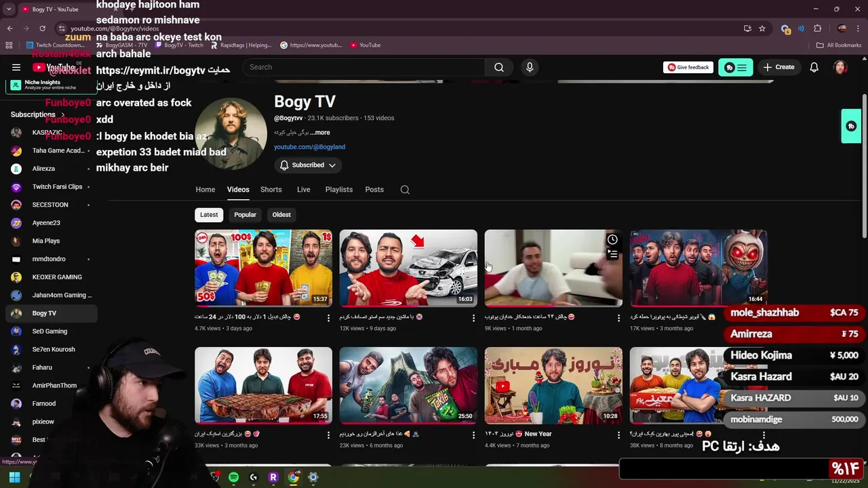Select the Latest sort chip

point(209,215)
